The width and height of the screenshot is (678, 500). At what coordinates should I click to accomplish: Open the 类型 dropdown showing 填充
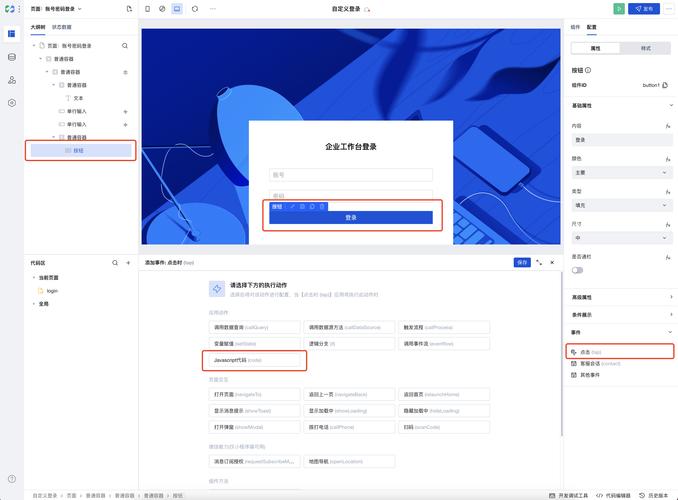click(x=620, y=204)
